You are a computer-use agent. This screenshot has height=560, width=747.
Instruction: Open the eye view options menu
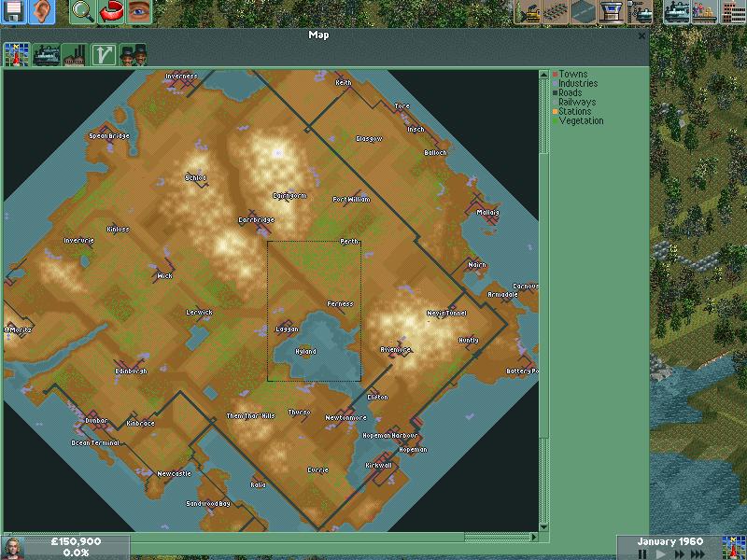pos(138,12)
